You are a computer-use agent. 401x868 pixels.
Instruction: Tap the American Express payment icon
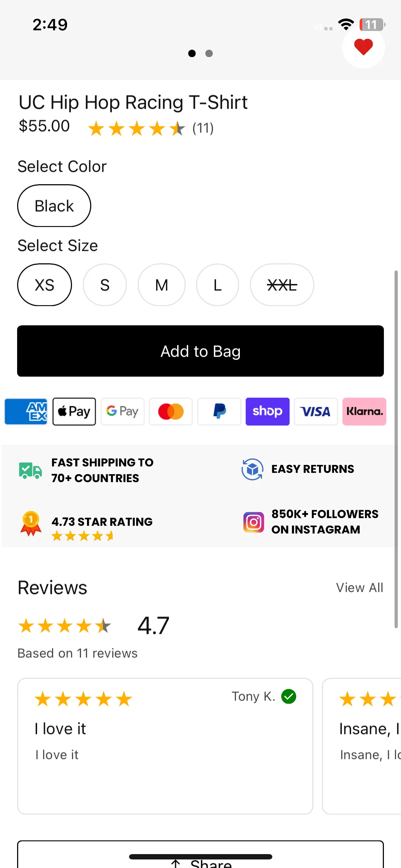pos(26,412)
